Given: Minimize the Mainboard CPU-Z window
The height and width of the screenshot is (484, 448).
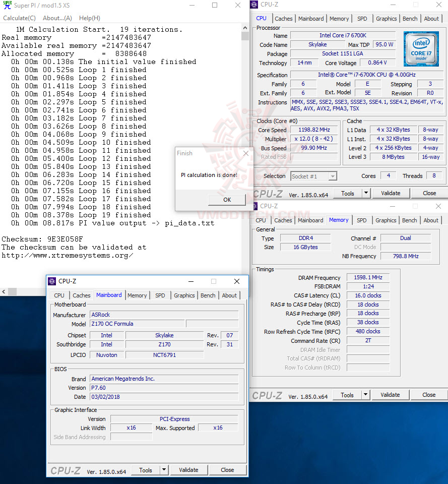Looking at the screenshot, I should click(x=191, y=281).
